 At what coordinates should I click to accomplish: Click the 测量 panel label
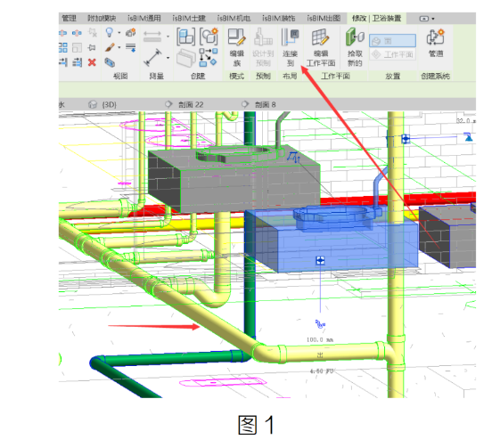click(x=156, y=76)
